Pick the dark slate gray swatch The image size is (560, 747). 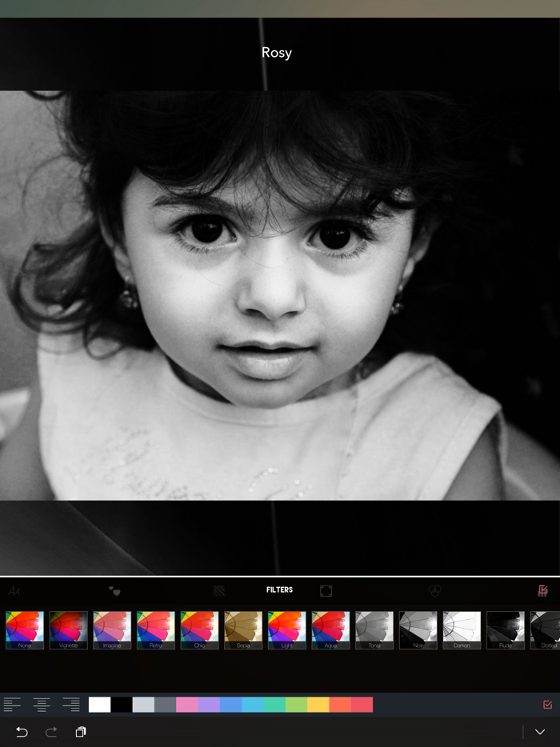tap(166, 705)
